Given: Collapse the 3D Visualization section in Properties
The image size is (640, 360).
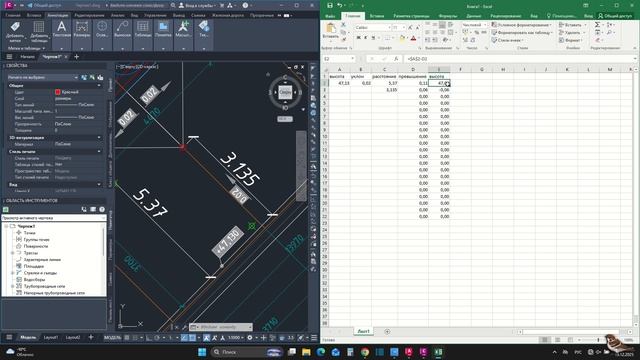Looking at the screenshot, I should point(99,138).
